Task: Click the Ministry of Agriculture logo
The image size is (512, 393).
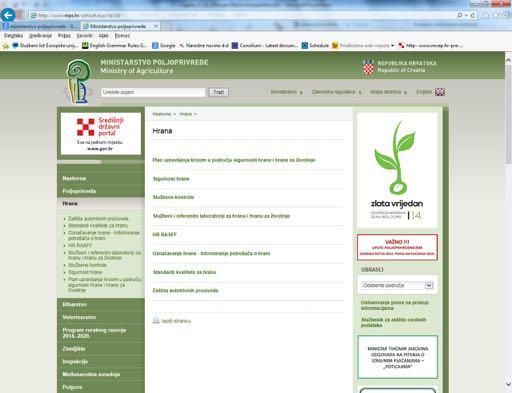Action: point(79,81)
